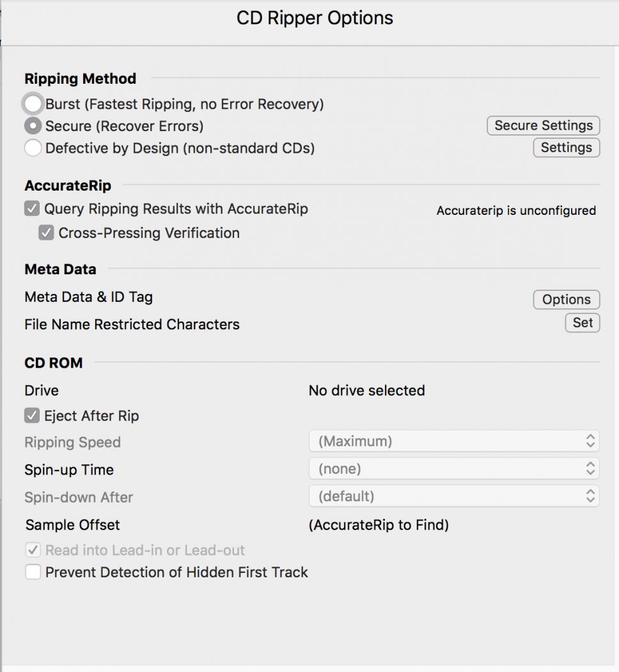Screen dimensions: 619x672
Task: Toggle Cross-Pressing Verification checkbox
Action: pos(46,233)
